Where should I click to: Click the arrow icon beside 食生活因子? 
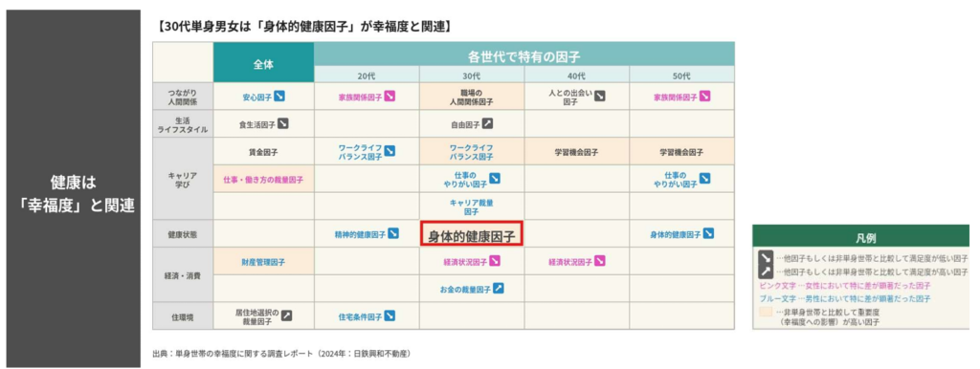click(x=283, y=124)
